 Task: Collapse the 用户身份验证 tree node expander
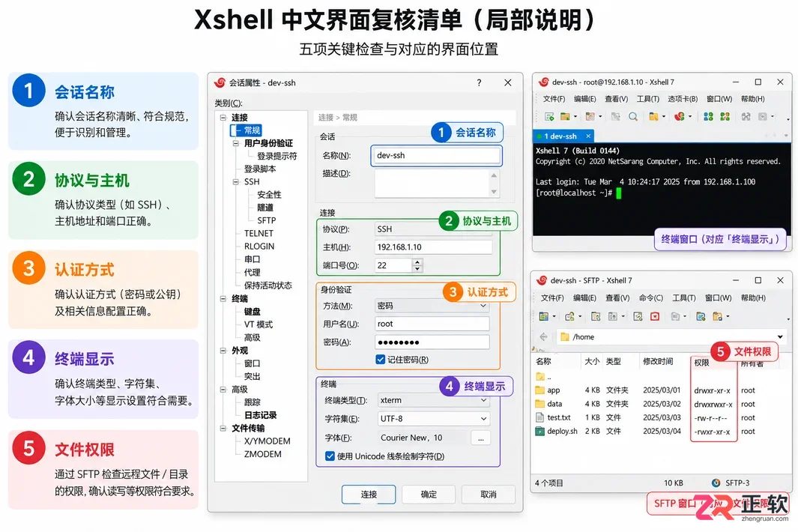pos(235,143)
